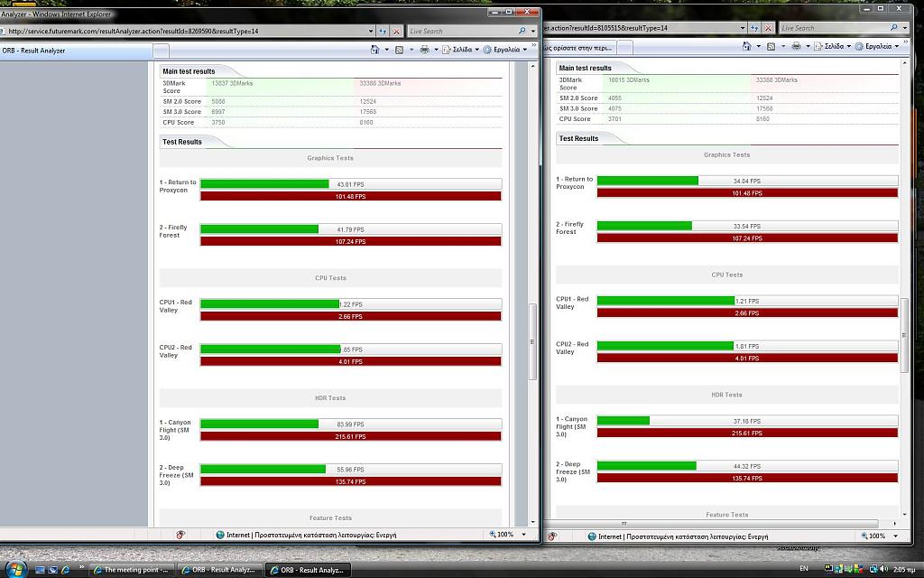Open new blank tab in left window
This screenshot has width=924, height=578.
tap(162, 51)
